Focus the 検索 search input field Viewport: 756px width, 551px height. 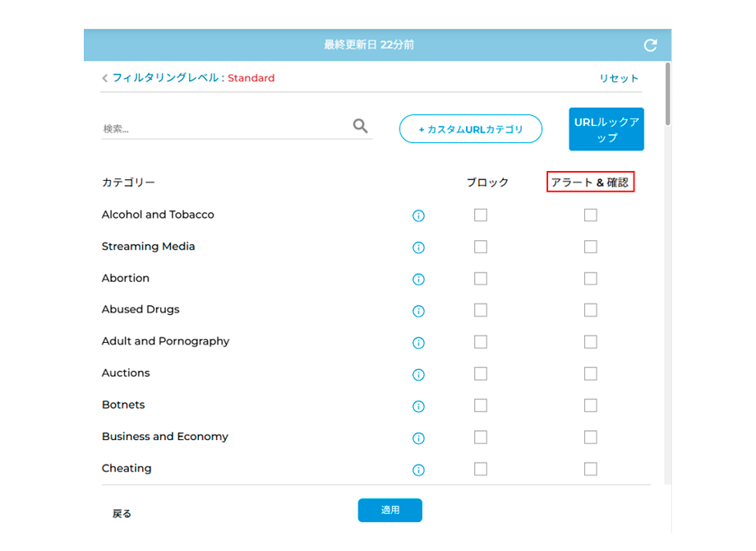226,128
